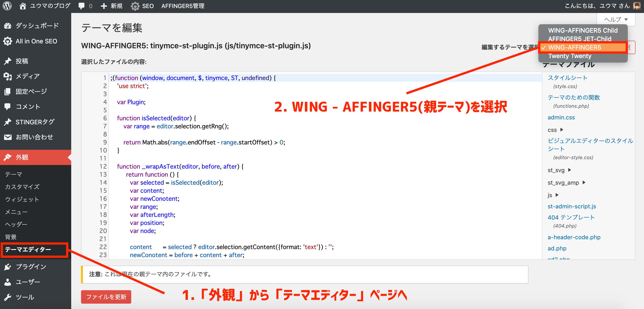The width and height of the screenshot is (644, 309).
Task: Click the home icon for ユウマのブログ
Action: [22, 6]
